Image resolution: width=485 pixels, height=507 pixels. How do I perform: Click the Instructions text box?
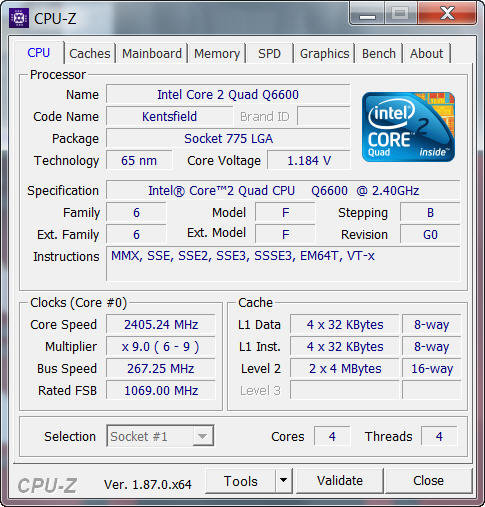tap(283, 264)
